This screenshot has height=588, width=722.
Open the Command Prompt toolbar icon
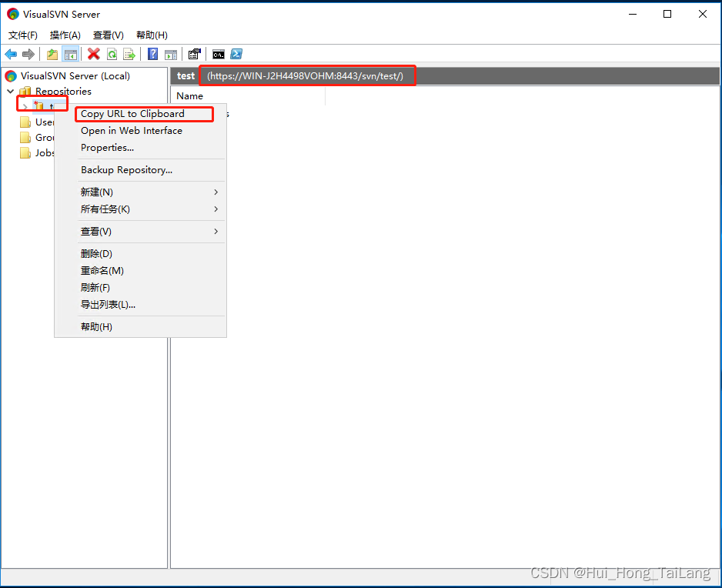click(219, 55)
